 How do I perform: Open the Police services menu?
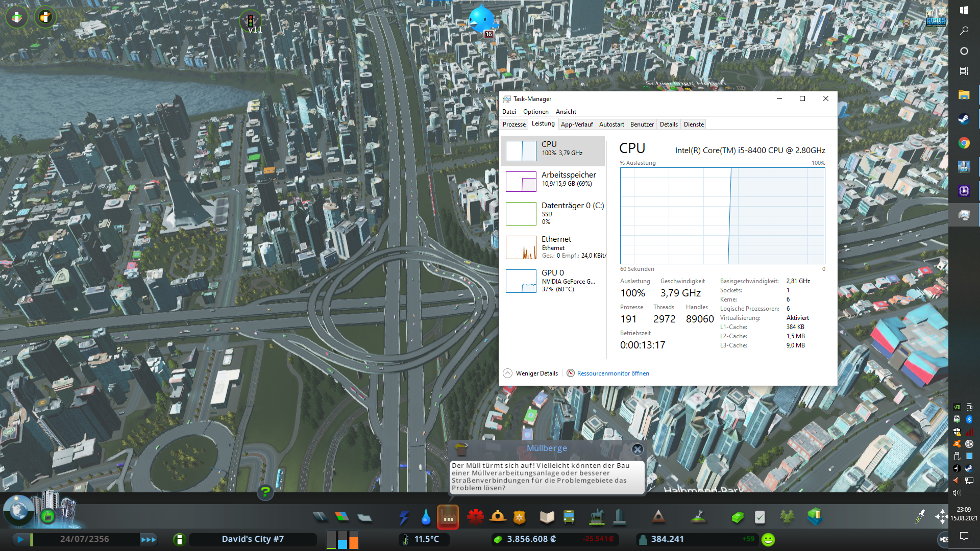click(x=520, y=518)
